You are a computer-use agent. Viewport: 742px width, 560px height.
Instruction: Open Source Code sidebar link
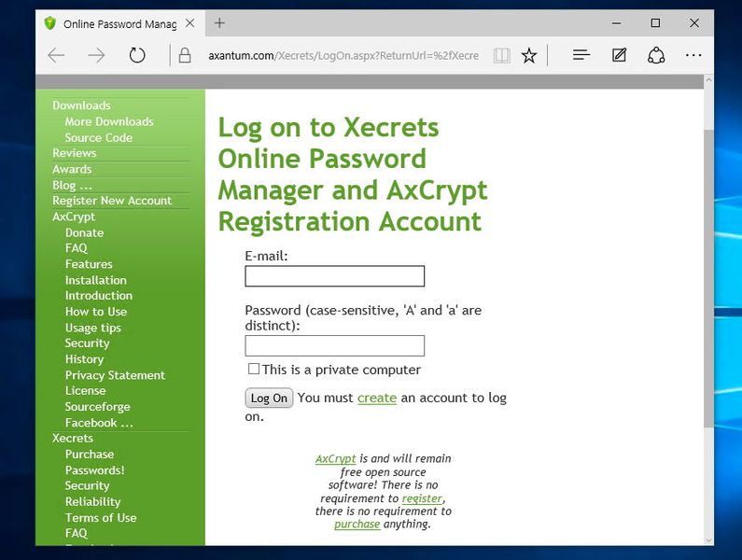[x=98, y=138]
